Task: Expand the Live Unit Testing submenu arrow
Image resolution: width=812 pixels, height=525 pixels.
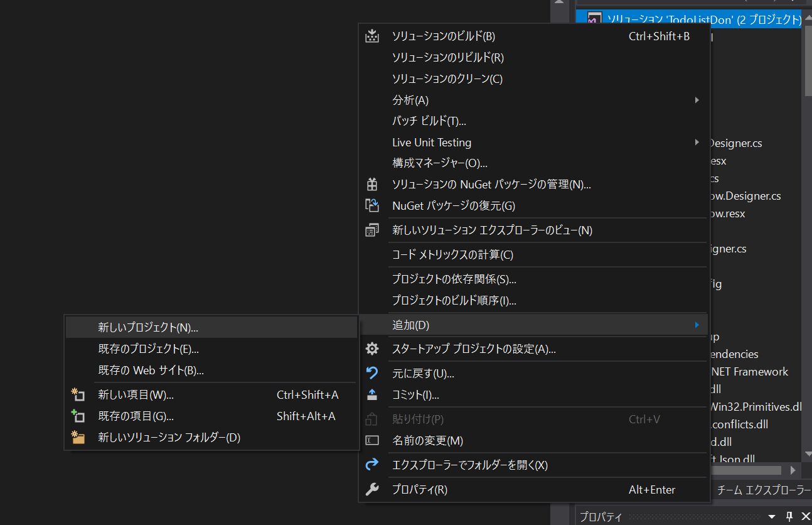Action: [697, 143]
